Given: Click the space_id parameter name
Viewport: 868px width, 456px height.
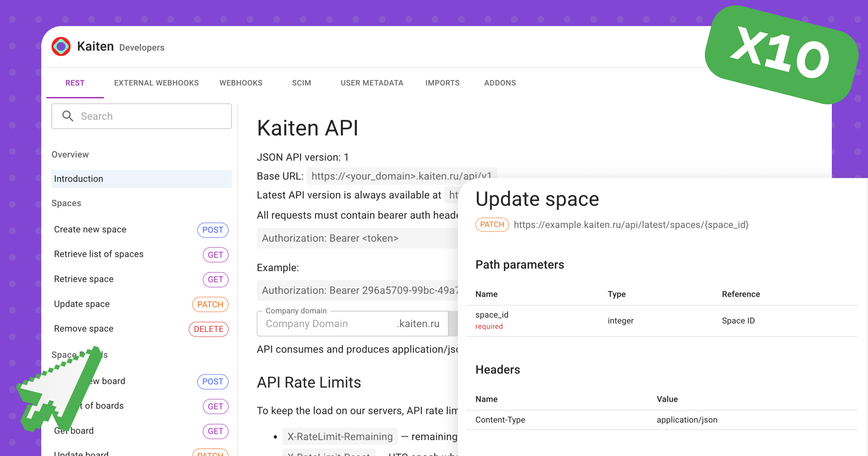Looking at the screenshot, I should pos(492,315).
